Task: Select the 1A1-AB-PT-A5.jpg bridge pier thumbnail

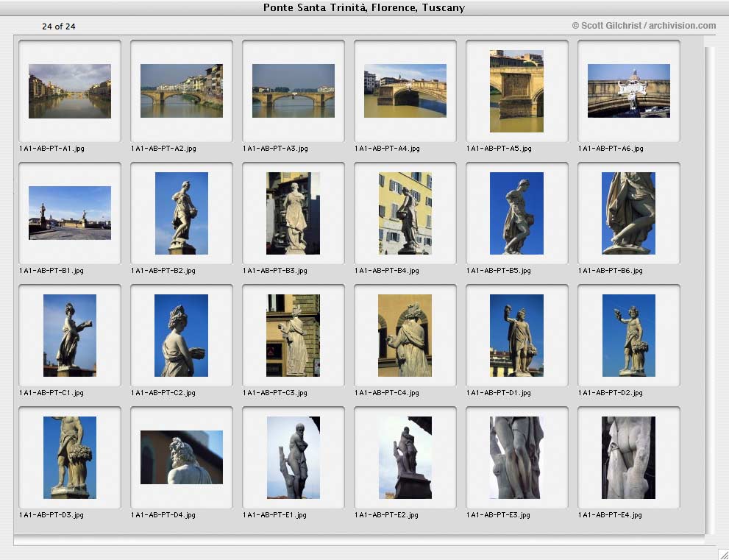Action: point(516,91)
